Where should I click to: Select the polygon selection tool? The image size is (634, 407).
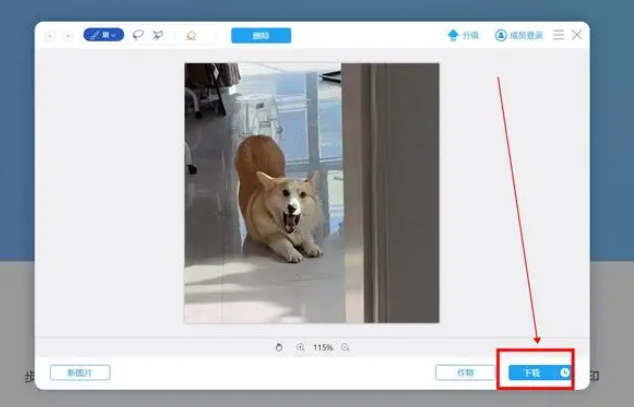158,35
